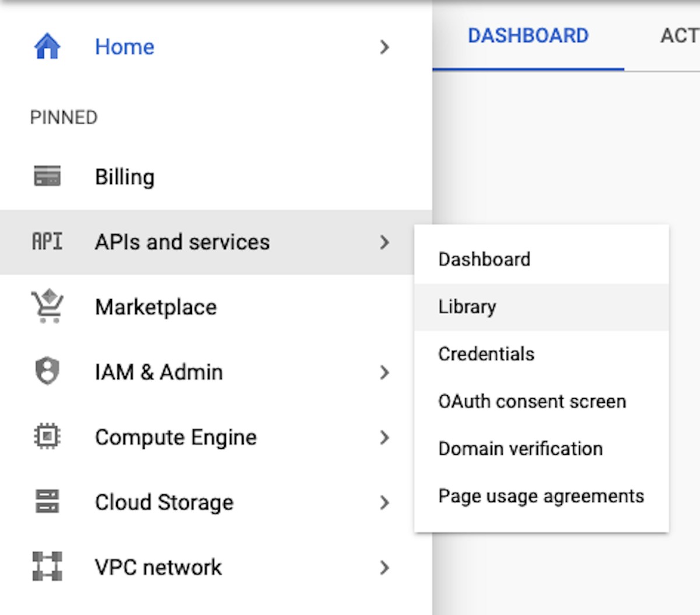Switch to the DASHBOARD tab
The width and height of the screenshot is (700, 615).
[x=528, y=36]
